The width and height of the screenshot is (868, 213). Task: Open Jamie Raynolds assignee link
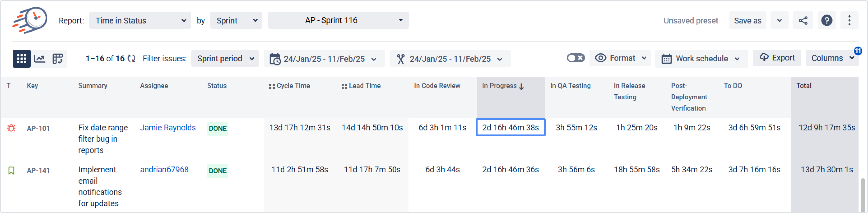pos(167,128)
